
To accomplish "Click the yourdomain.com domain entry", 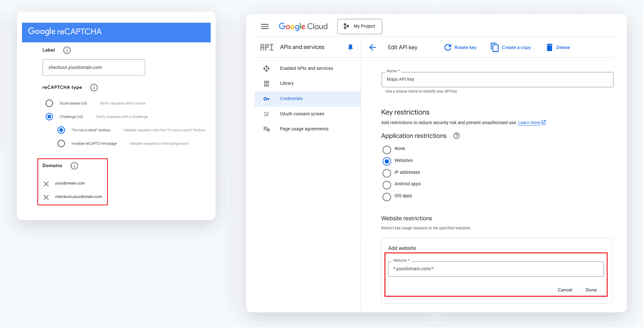I will [x=70, y=183].
